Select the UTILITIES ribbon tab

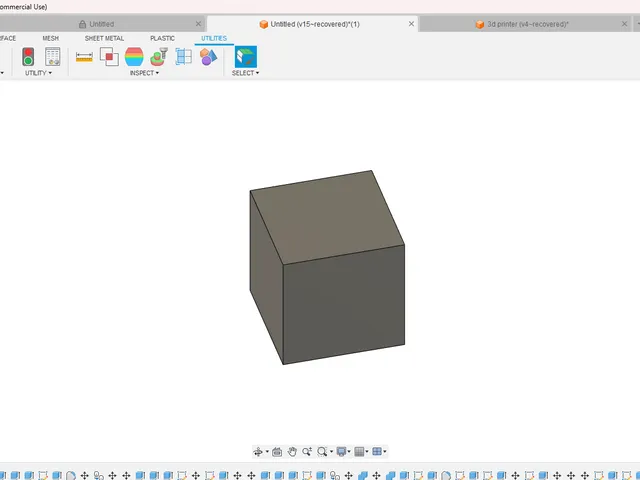click(214, 38)
